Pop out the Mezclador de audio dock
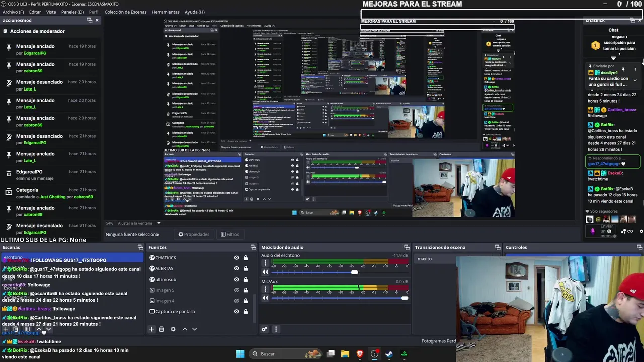 407,247
